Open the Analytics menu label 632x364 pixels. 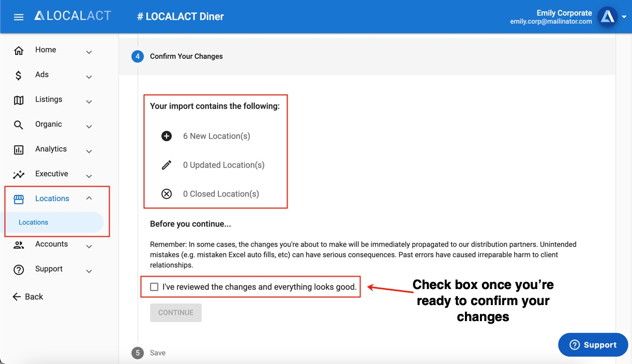[x=51, y=149]
